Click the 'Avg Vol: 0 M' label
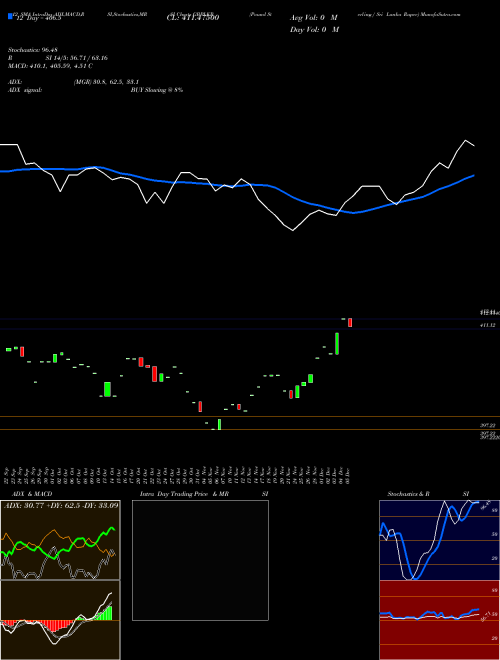Image resolution: width=500 pixels, height=660 pixels. click(x=314, y=18)
